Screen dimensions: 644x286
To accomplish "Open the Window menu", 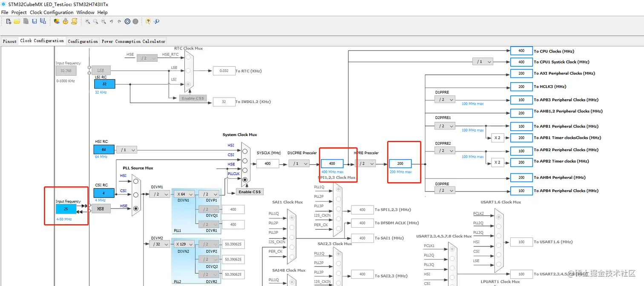I will [x=86, y=12].
